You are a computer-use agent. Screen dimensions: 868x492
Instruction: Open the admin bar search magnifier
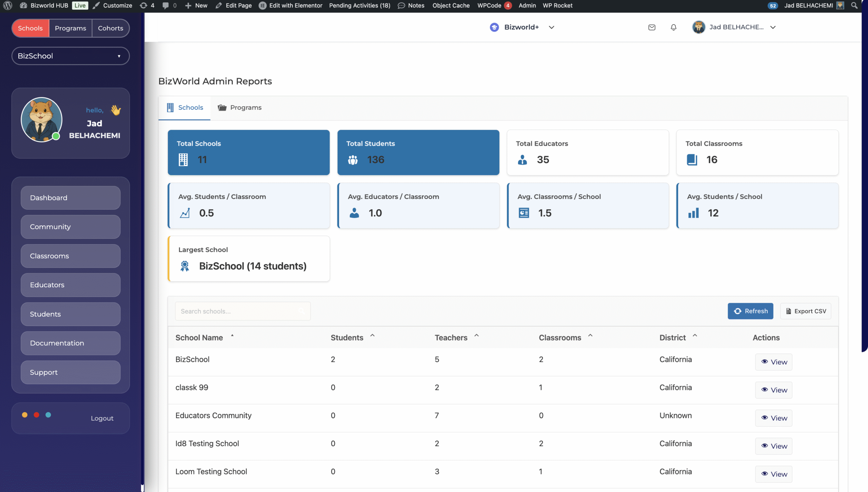tap(854, 5)
